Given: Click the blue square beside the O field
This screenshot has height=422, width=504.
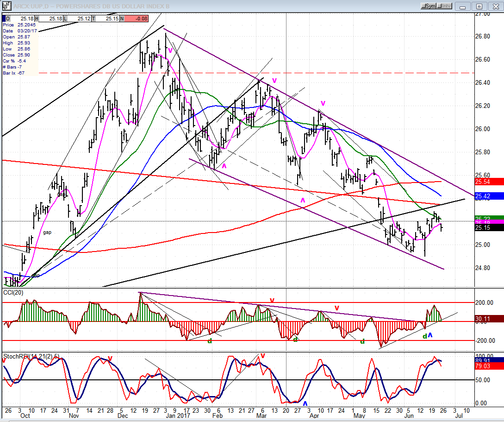Looking at the screenshot, I should click(4, 19).
